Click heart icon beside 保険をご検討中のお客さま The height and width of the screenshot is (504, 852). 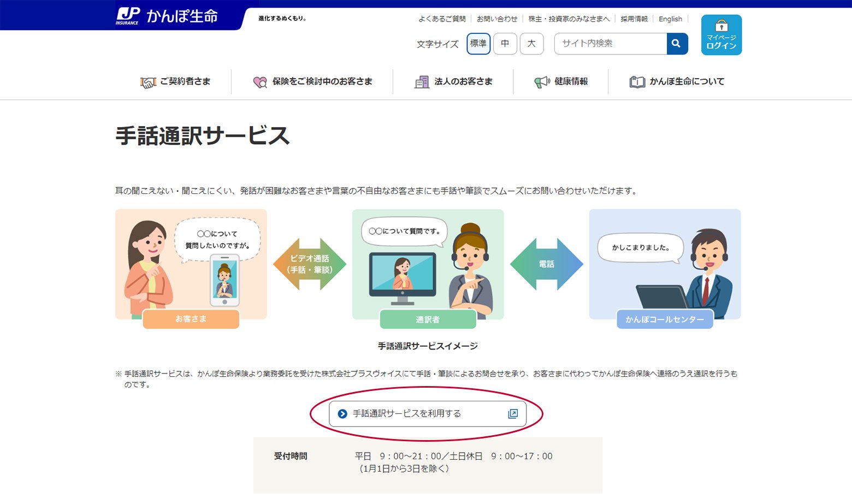coord(260,82)
